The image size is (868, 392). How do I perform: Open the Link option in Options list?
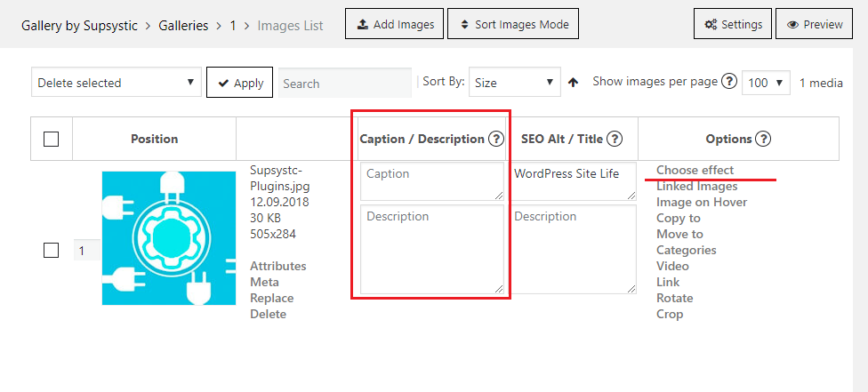click(x=668, y=282)
